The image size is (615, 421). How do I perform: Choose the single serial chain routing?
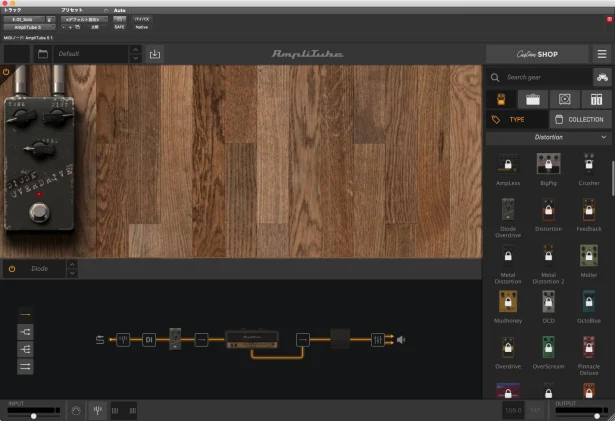point(25,315)
